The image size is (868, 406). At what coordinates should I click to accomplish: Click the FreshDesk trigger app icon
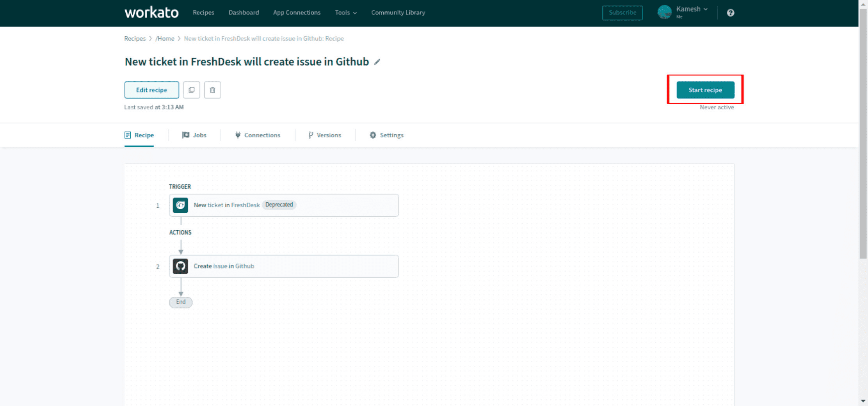181,205
